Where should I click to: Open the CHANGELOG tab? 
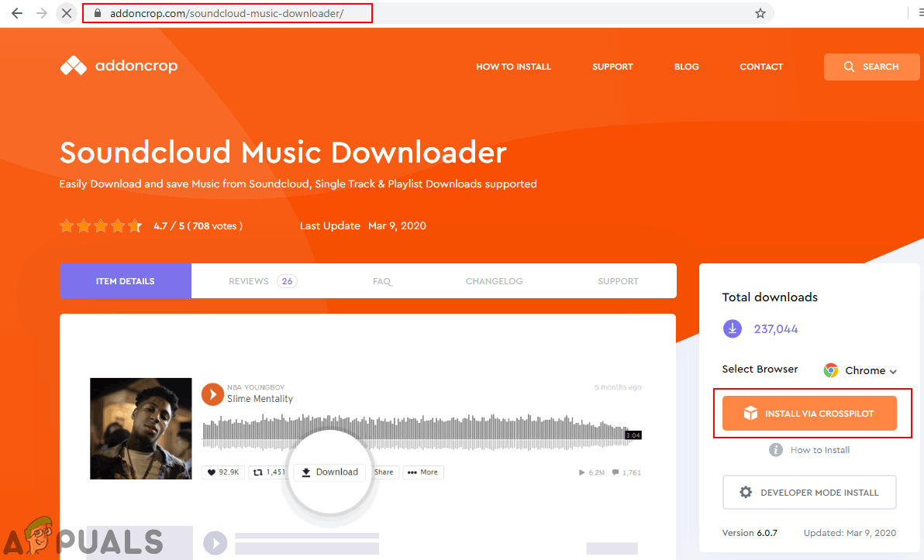click(x=494, y=281)
